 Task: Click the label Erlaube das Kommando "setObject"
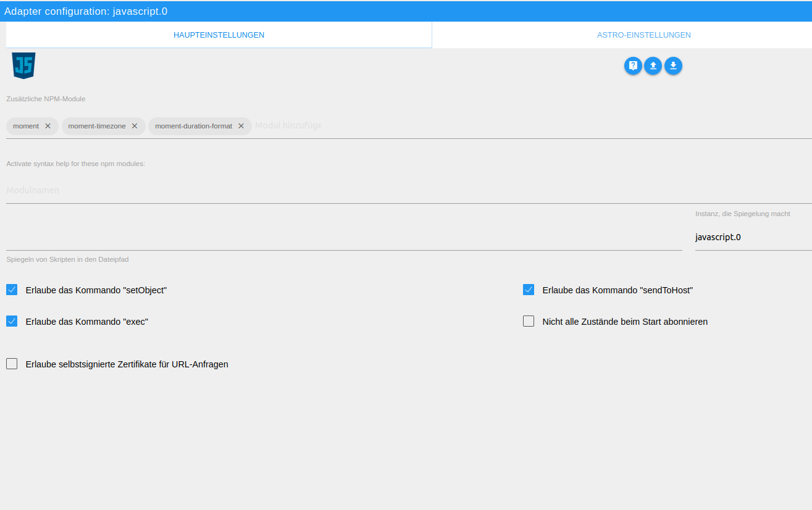(96, 290)
